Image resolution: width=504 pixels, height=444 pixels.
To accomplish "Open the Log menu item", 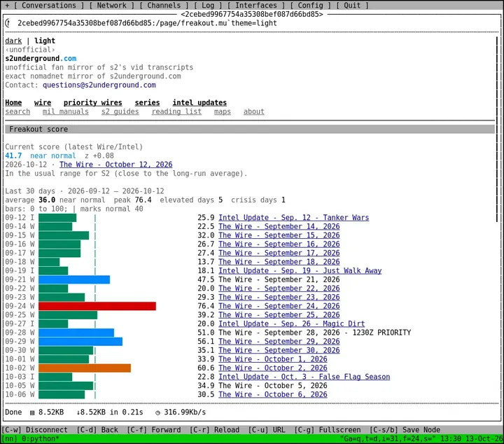I will click(x=208, y=5).
